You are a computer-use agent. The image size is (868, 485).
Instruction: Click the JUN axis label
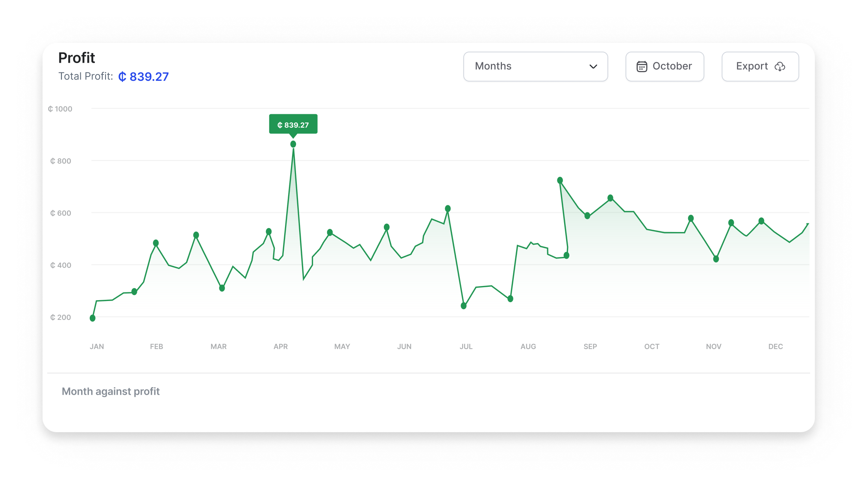click(x=404, y=346)
